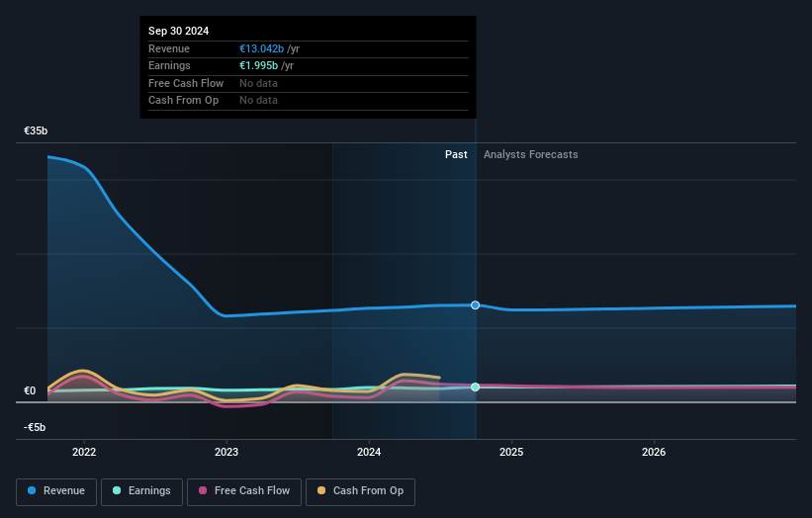Click the €13.042b revenue value
The height and width of the screenshot is (518, 812).
point(261,48)
